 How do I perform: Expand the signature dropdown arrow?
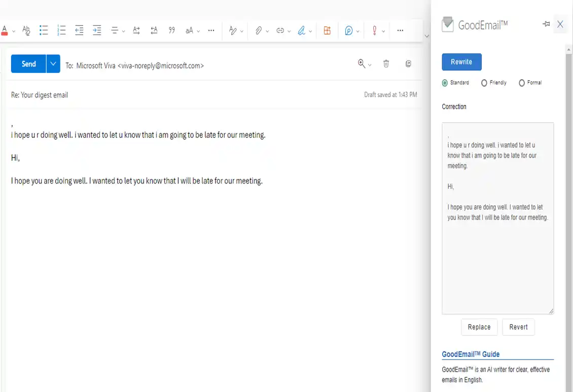point(310,31)
